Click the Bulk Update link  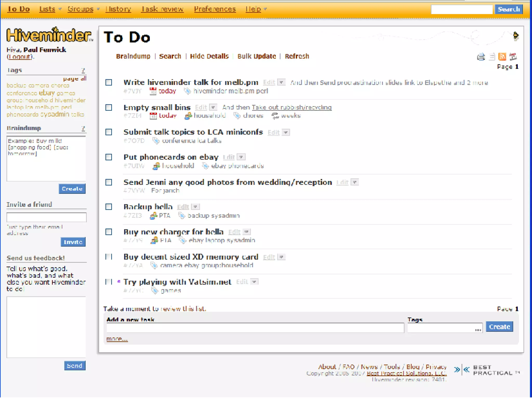(257, 56)
